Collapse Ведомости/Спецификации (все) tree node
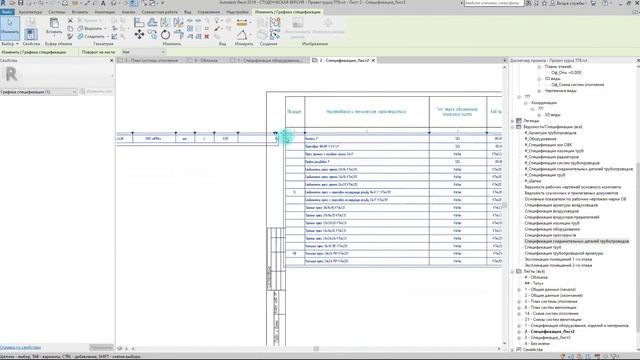This screenshot has width=640, height=360. pyautogui.click(x=513, y=127)
